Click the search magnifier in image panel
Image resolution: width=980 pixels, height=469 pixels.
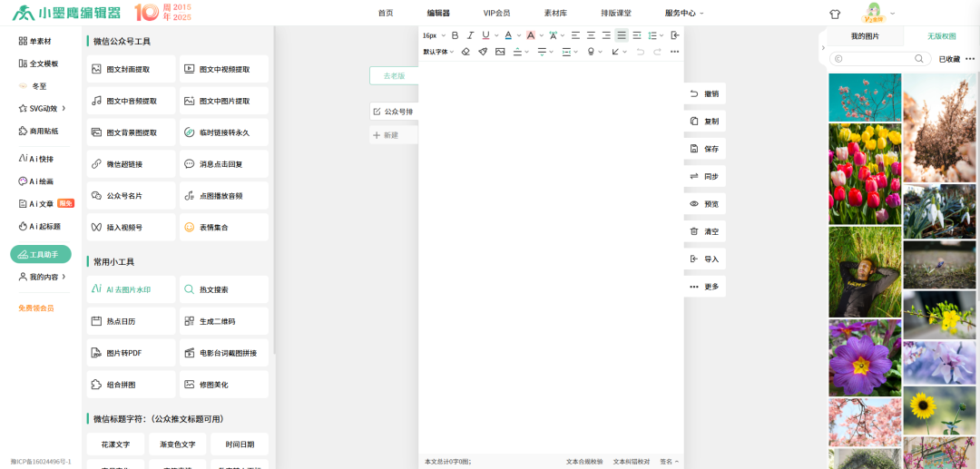pos(918,59)
